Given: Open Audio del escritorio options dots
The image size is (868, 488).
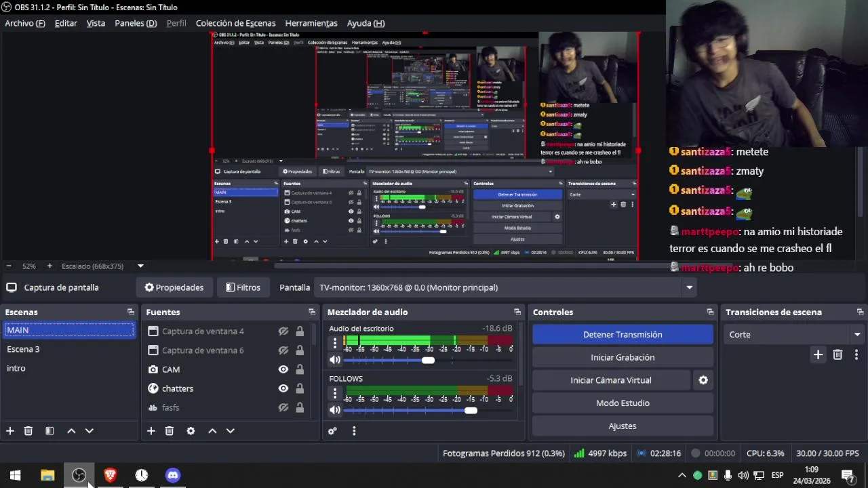Looking at the screenshot, I should click(x=334, y=343).
